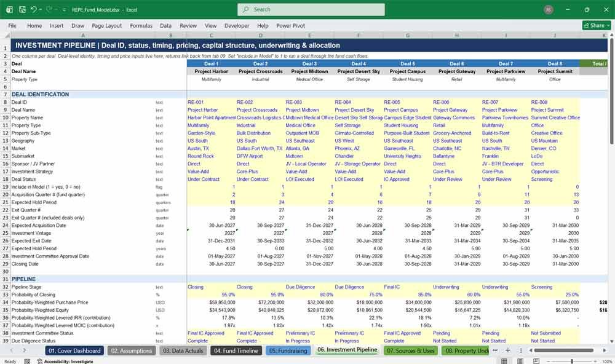Click the next sheet arrow
This screenshot has height=364, width=615.
[25, 350]
